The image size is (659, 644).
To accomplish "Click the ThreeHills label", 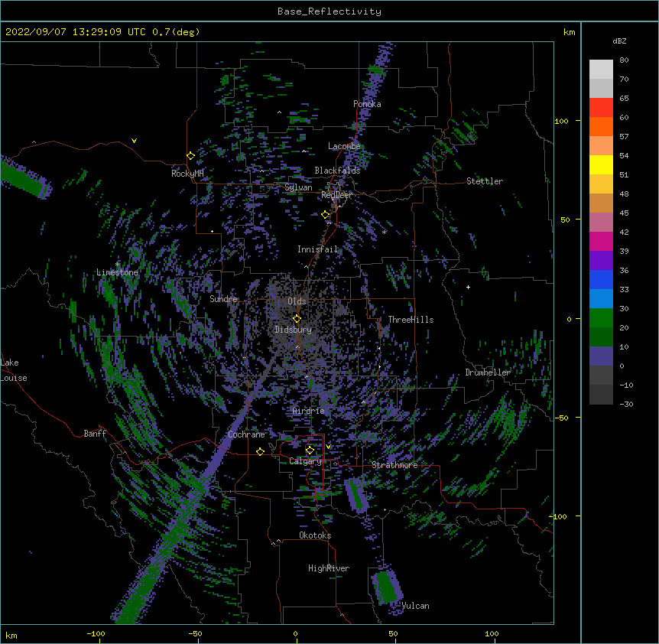I will [411, 320].
